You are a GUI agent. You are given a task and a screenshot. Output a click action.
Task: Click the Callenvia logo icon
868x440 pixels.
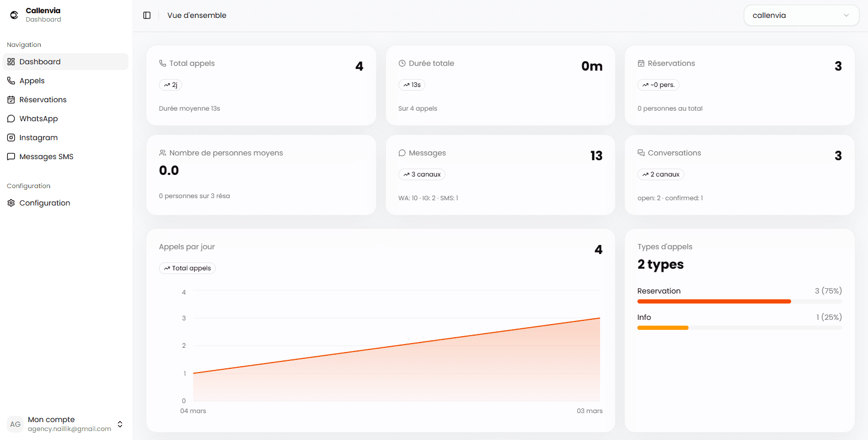pos(14,15)
